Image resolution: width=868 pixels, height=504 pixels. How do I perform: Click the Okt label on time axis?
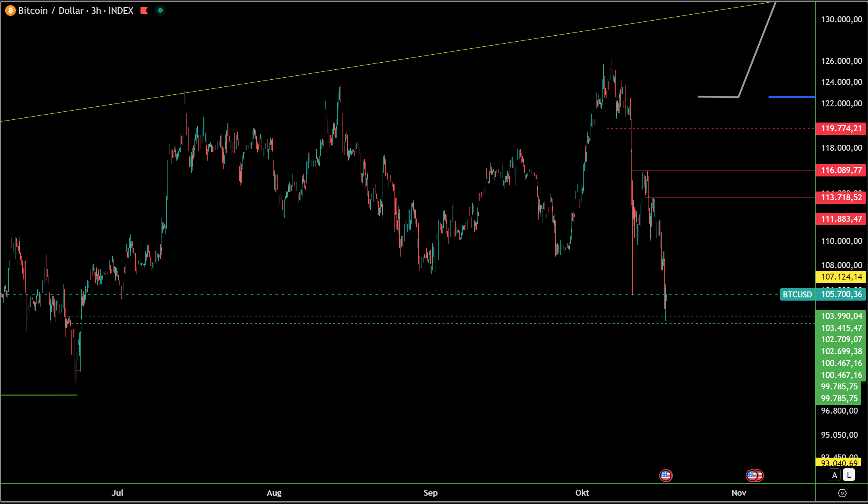point(582,493)
